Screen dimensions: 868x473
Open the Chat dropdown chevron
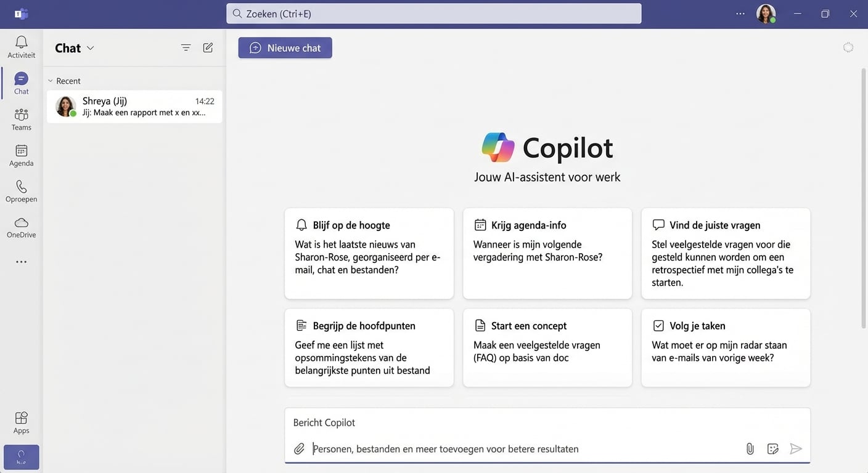(91, 48)
